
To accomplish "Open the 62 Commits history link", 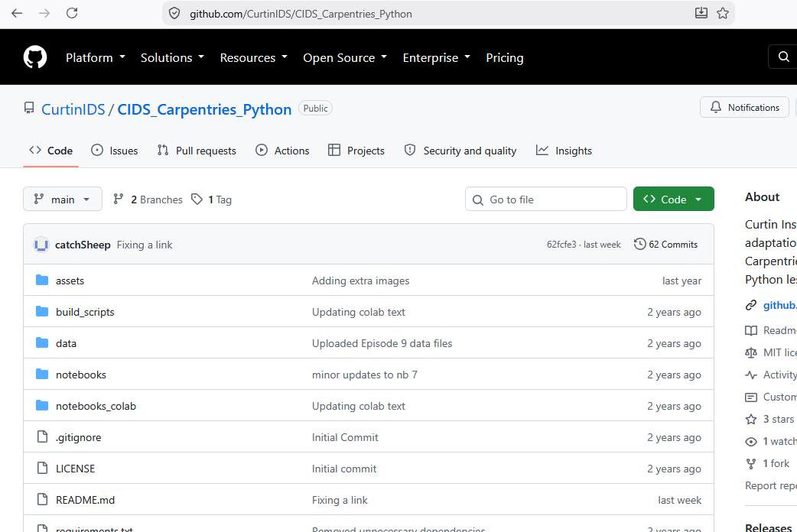I will click(666, 245).
